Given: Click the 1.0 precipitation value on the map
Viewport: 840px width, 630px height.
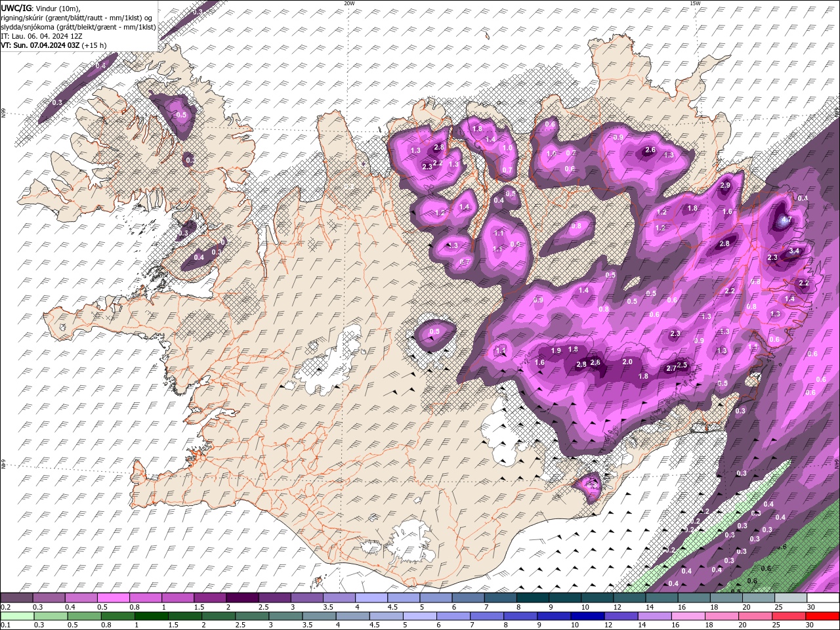Looking at the screenshot, I should (507, 148).
